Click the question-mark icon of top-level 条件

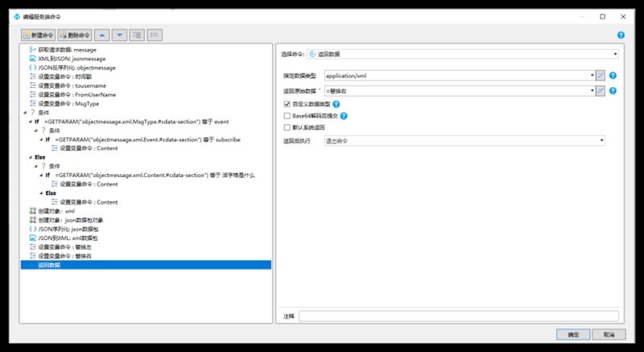[33, 113]
